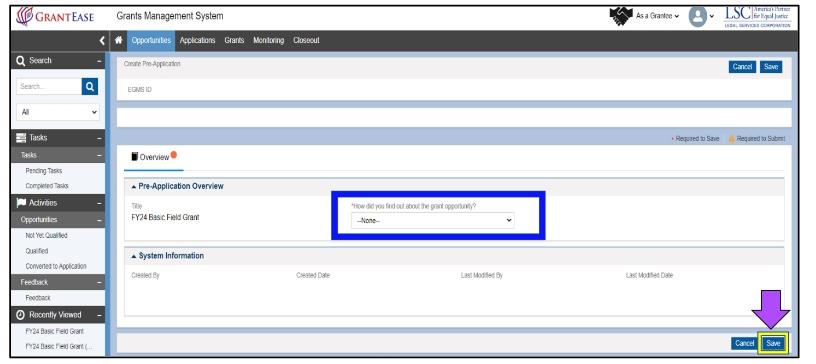816x364 pixels.
Task: Click the home icon in navigation bar
Action: click(118, 40)
